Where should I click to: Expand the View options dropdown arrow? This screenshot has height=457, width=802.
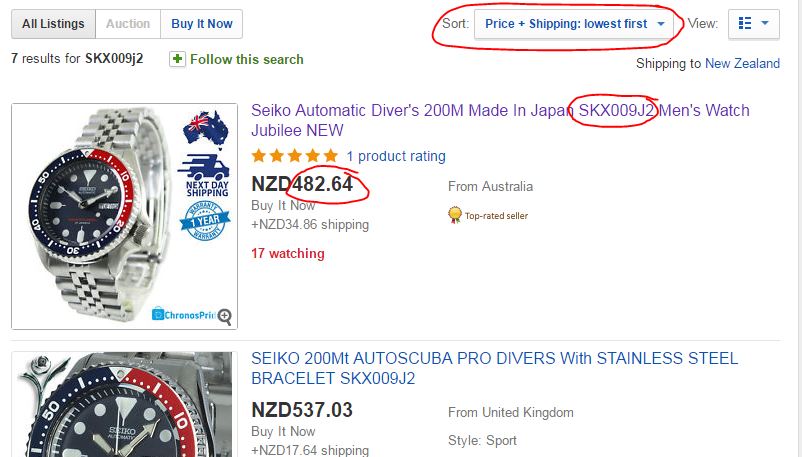(x=766, y=23)
